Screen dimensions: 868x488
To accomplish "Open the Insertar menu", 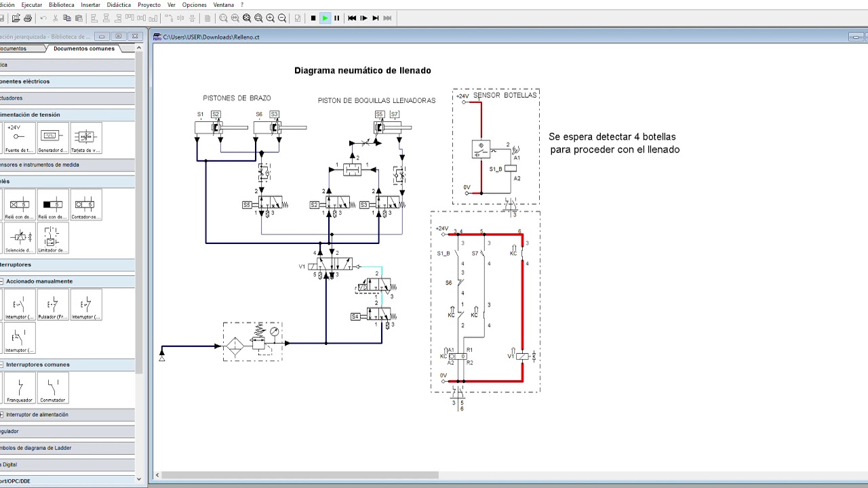I will pos(91,5).
